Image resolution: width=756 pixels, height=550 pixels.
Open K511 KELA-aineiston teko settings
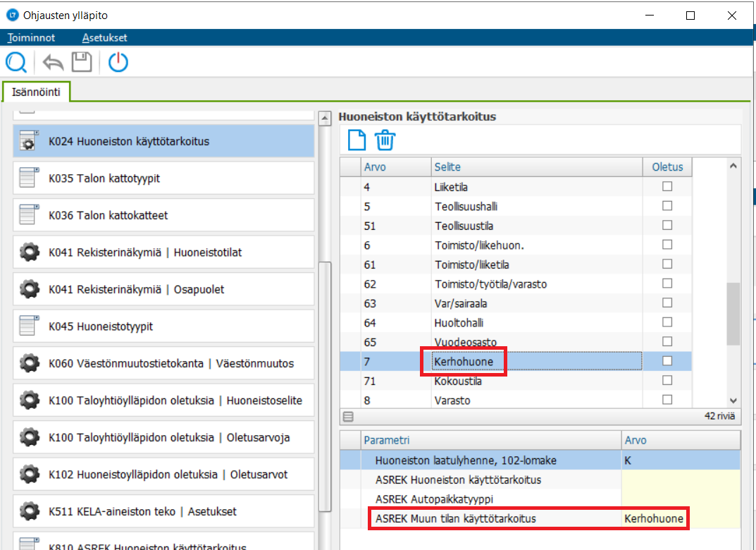(163, 511)
